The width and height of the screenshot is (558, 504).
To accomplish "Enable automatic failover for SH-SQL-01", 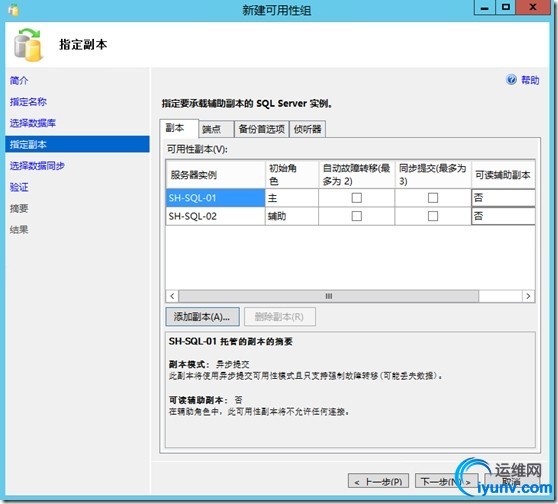I will pos(356,198).
